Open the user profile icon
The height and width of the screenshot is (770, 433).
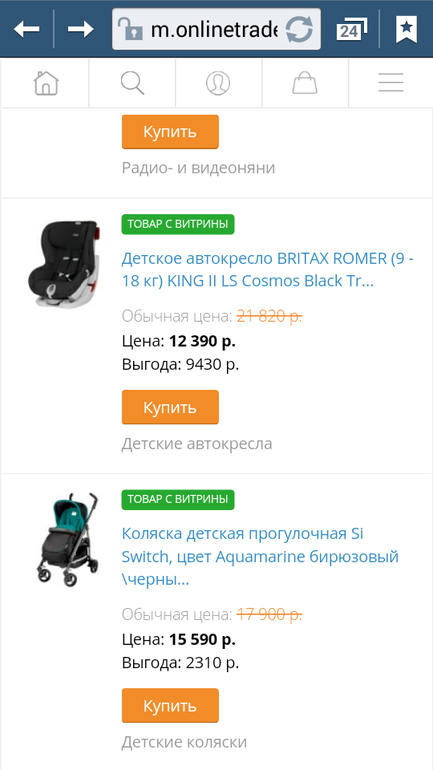(218, 83)
